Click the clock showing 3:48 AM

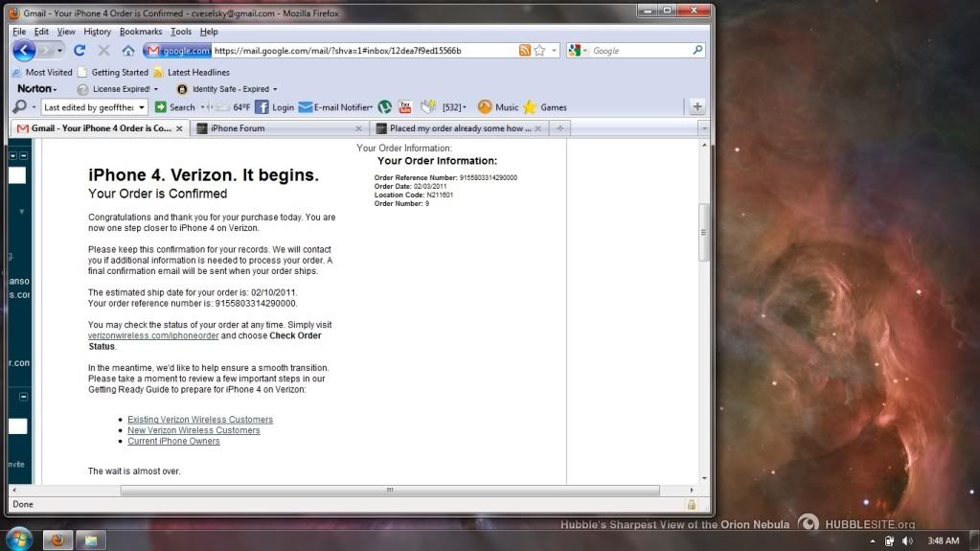[943, 540]
